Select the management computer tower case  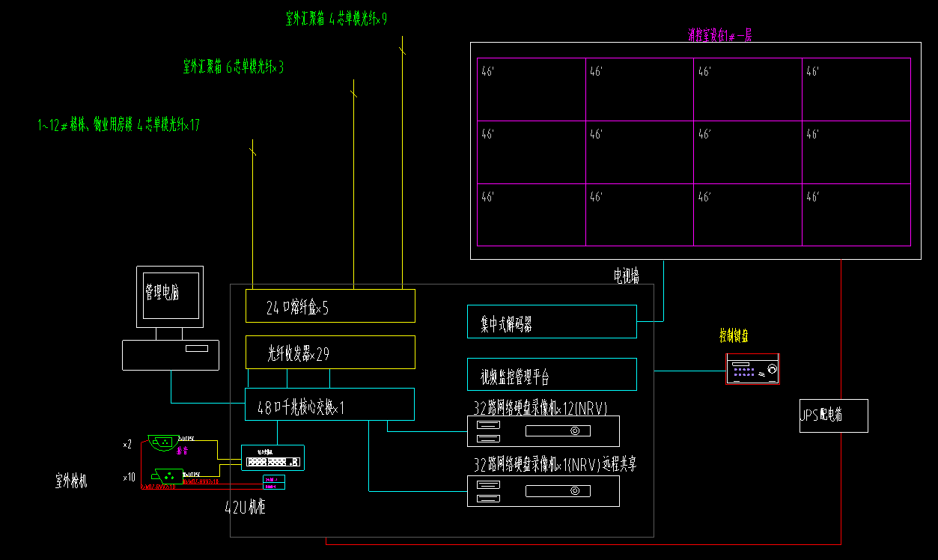click(171, 355)
